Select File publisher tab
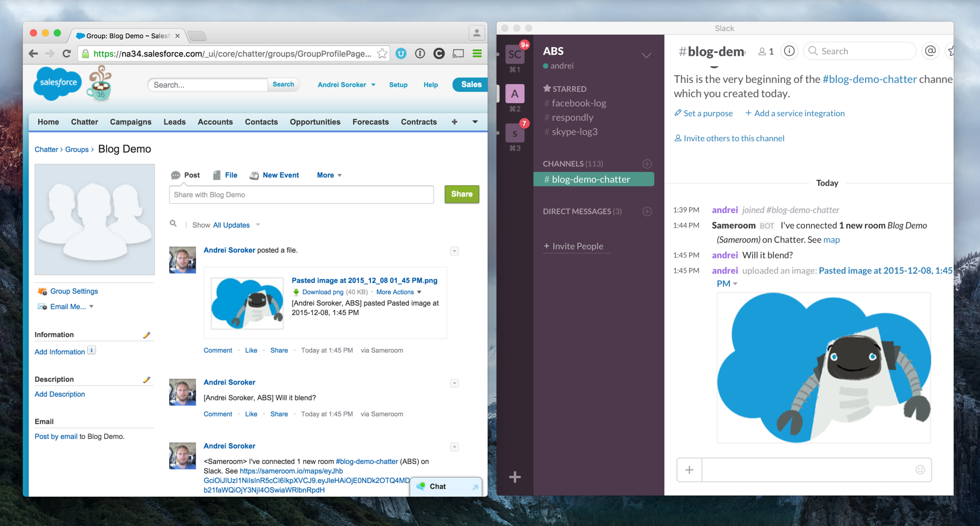This screenshot has width=980, height=526. click(225, 175)
